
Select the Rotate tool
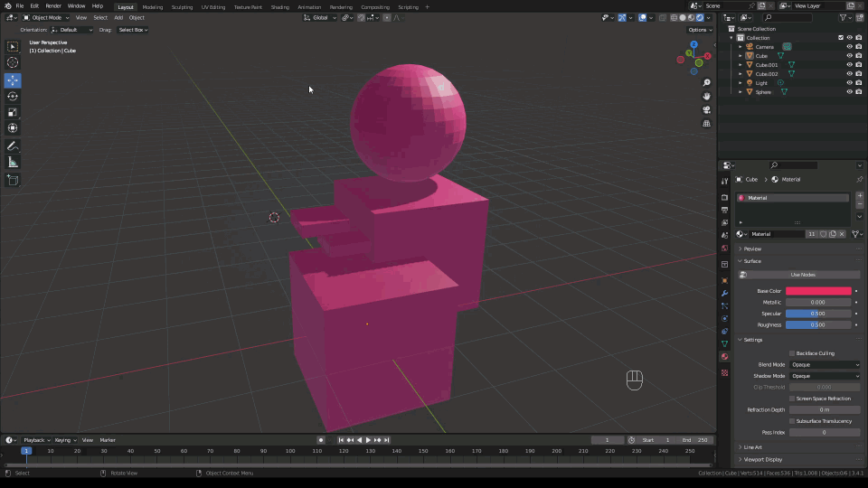[13, 97]
